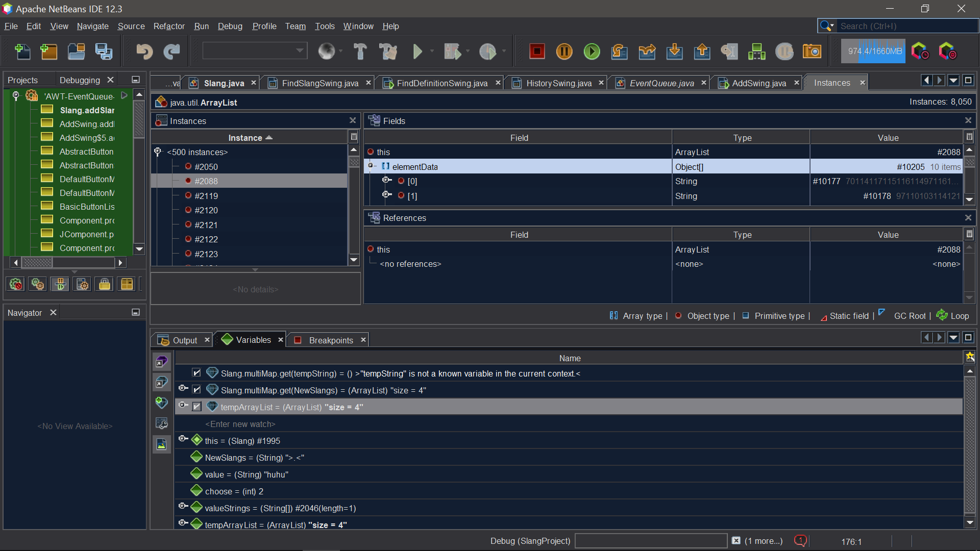Click the <Enter new watch> row
This screenshot has width=980, height=551.
click(569, 423)
